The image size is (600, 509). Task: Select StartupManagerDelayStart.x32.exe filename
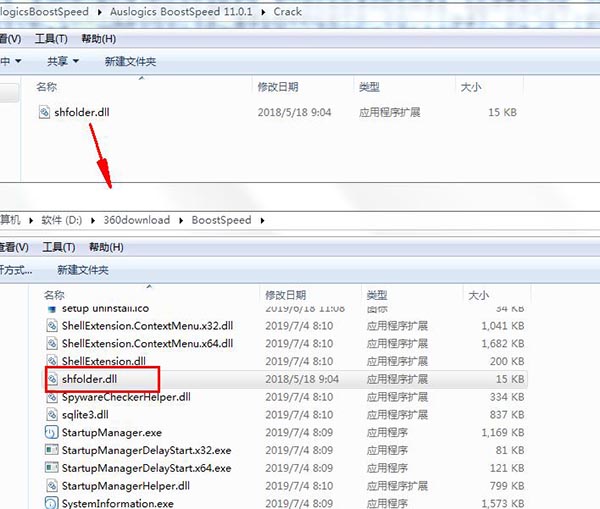tap(147, 450)
